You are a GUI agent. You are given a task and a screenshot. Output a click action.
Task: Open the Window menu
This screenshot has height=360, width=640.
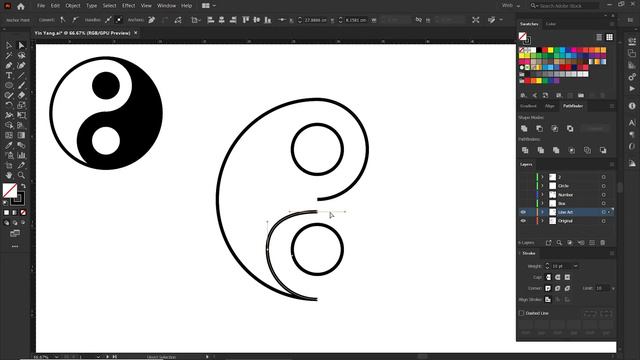tap(167, 6)
